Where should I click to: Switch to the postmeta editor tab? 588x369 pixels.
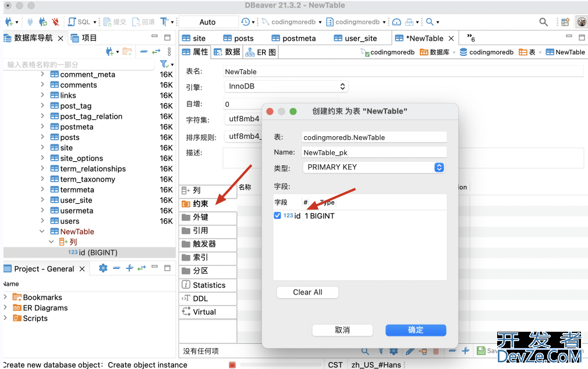[293, 38]
